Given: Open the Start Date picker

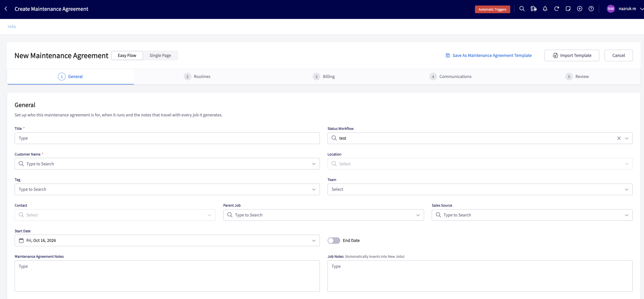Looking at the screenshot, I should (167, 240).
